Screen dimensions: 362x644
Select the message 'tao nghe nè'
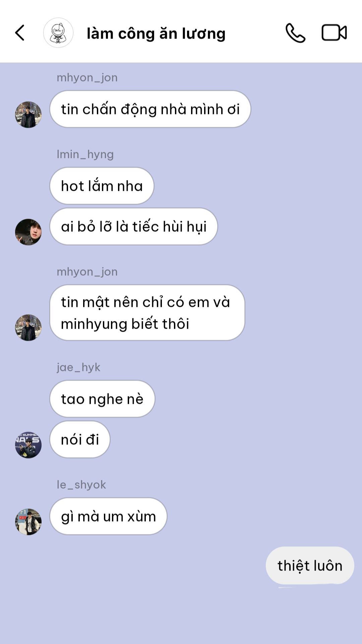(102, 399)
